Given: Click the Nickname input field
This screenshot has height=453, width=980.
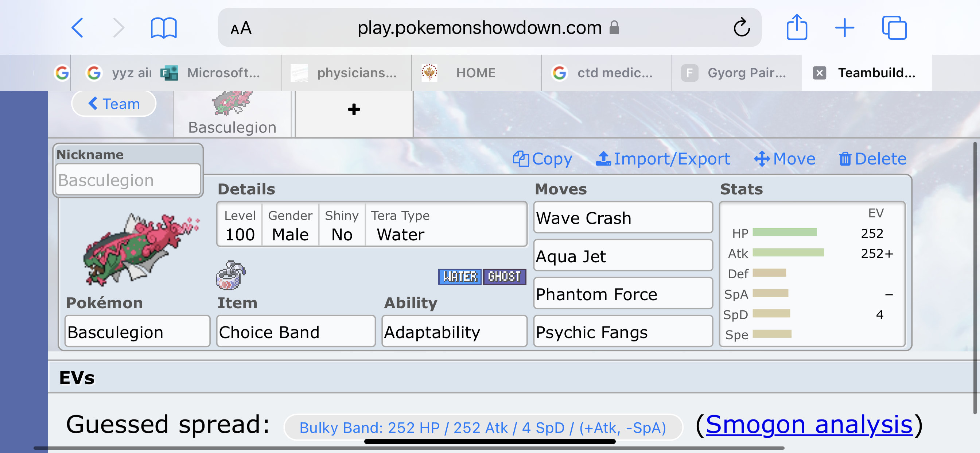Looking at the screenshot, I should click(128, 181).
